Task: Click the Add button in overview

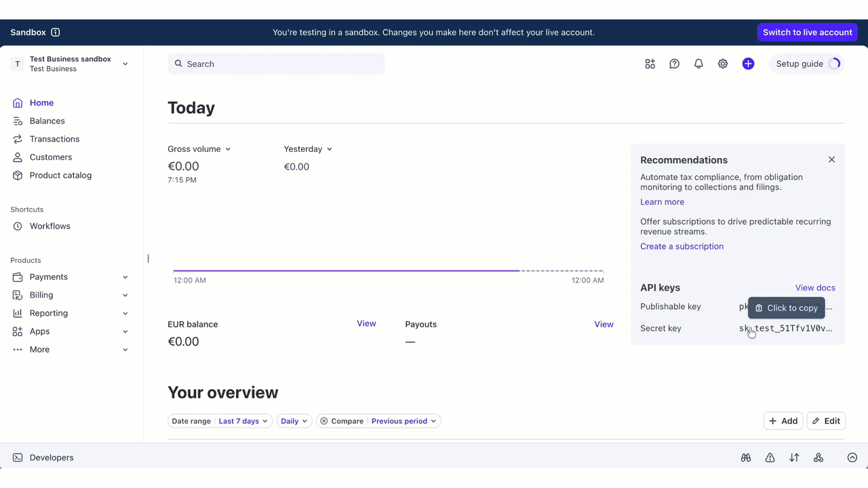Action: click(x=783, y=421)
